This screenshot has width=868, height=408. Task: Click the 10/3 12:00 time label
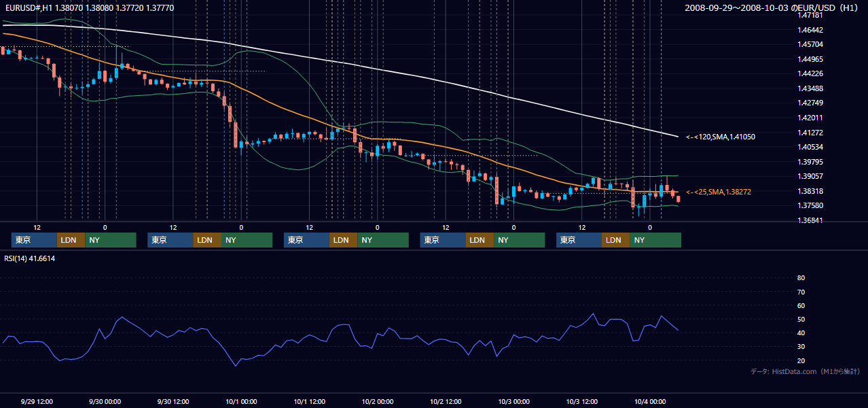tap(582, 401)
